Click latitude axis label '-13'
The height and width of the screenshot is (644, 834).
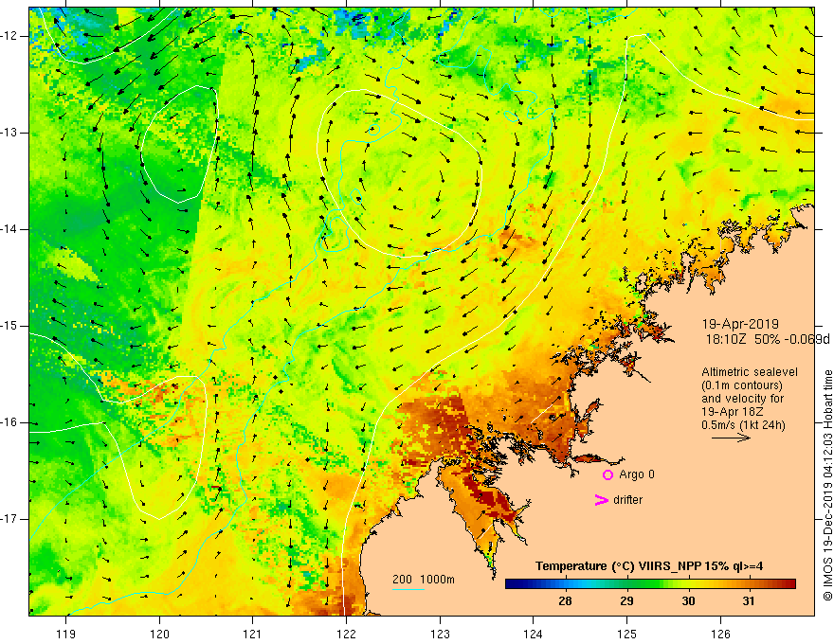point(10,133)
